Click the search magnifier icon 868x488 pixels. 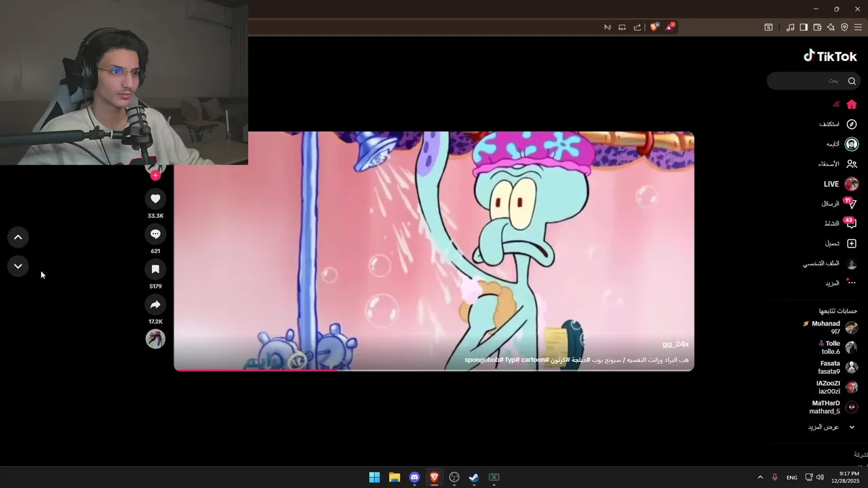coord(852,81)
